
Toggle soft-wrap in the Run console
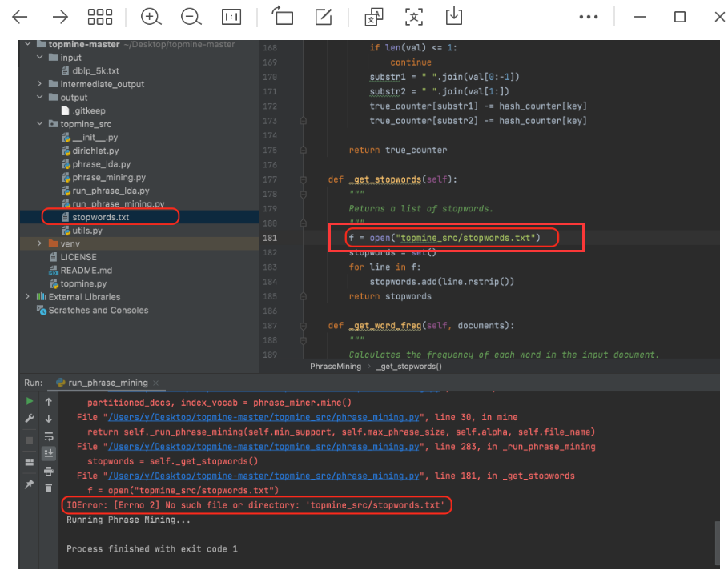pos(49,436)
